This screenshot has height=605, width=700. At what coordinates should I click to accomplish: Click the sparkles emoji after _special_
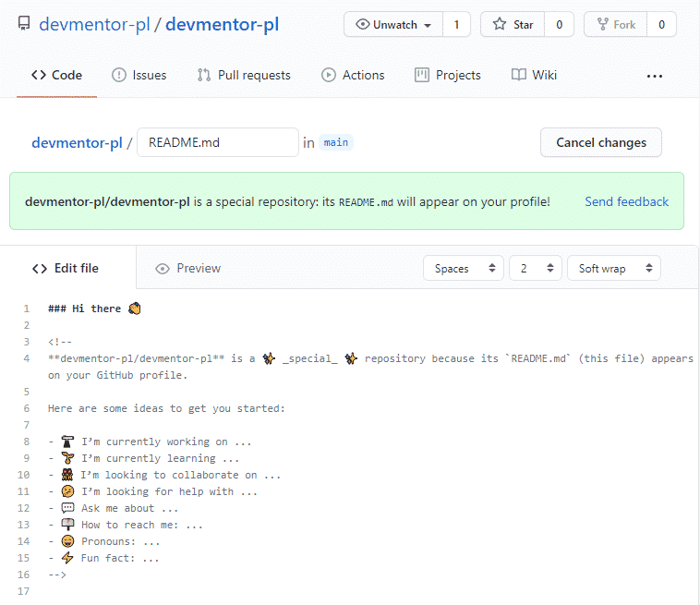(x=351, y=358)
